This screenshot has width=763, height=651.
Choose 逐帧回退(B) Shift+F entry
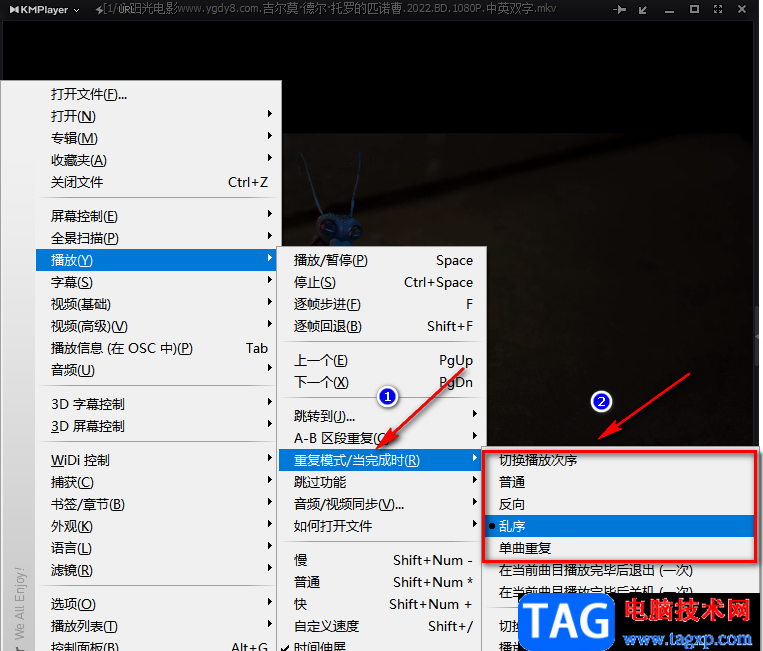(x=382, y=326)
